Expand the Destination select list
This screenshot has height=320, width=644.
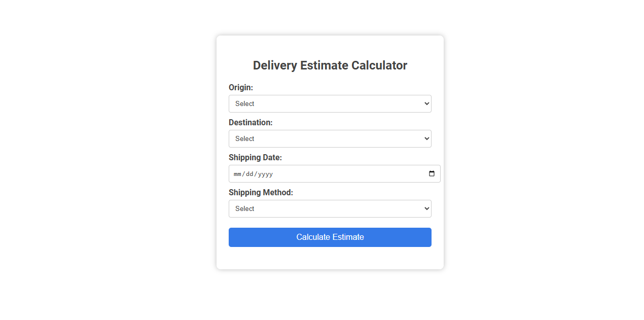pos(330,138)
